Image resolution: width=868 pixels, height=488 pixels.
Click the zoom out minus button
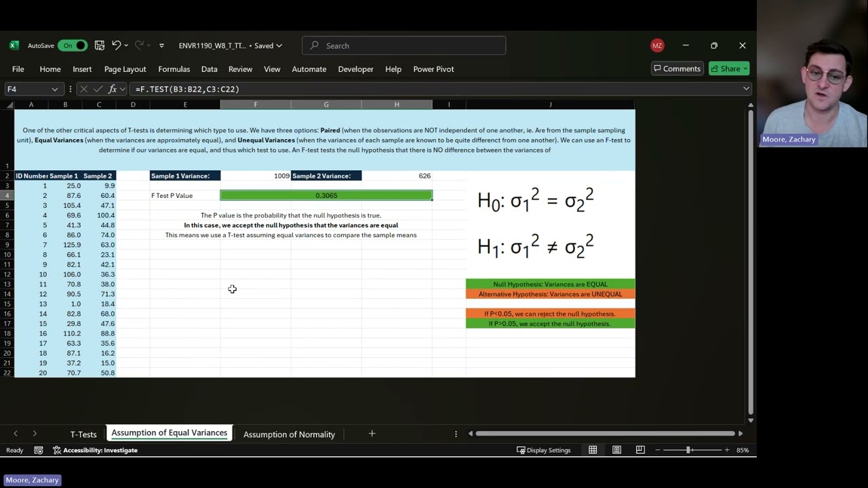657,450
